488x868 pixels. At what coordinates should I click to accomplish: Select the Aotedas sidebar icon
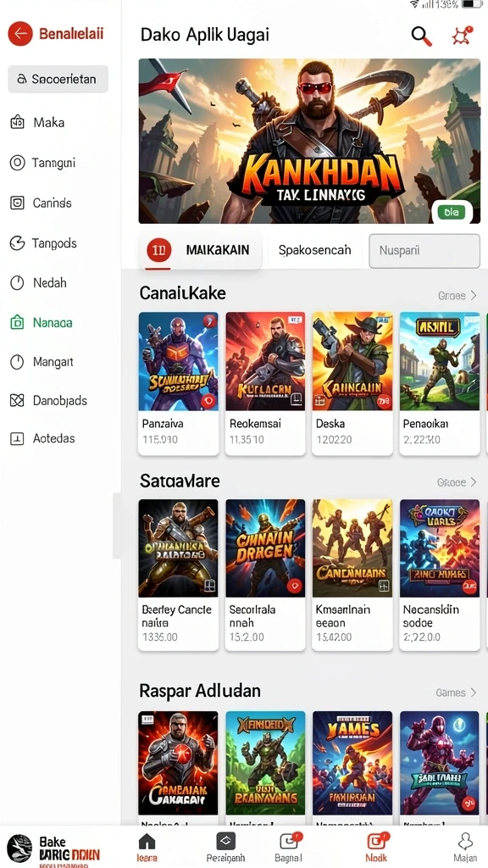pyautogui.click(x=17, y=438)
